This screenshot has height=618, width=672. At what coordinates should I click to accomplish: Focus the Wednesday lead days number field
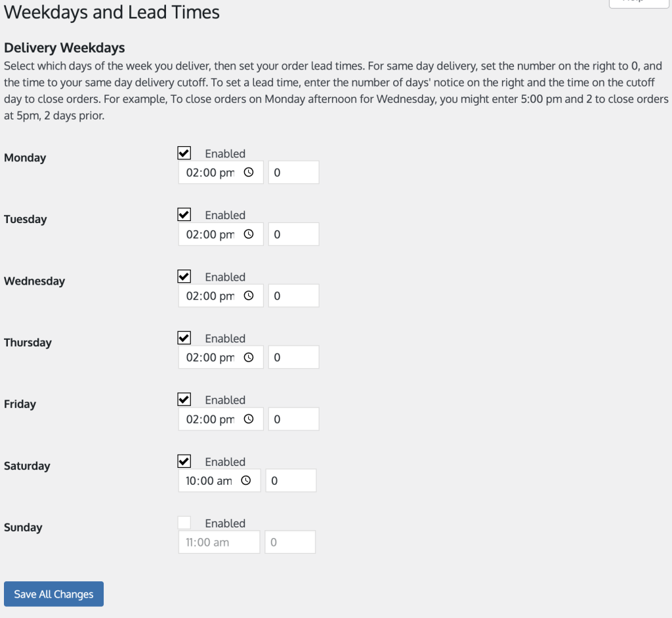(293, 296)
